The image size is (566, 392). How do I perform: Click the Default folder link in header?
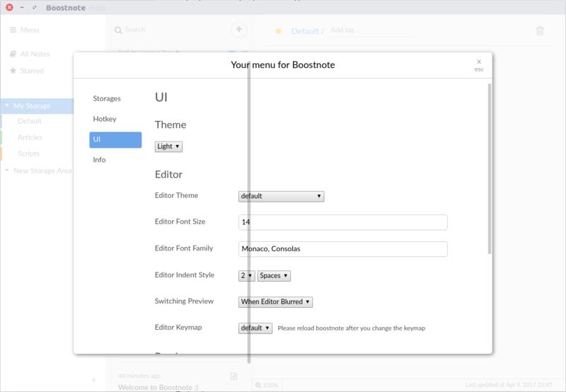point(305,31)
